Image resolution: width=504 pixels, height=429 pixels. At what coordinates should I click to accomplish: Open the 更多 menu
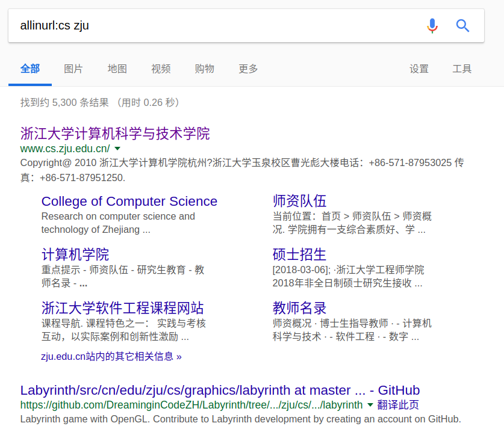pyautogui.click(x=248, y=69)
